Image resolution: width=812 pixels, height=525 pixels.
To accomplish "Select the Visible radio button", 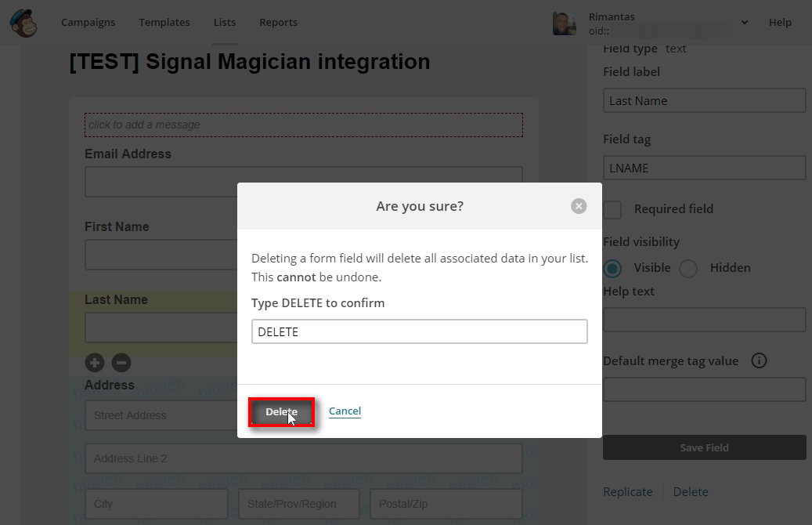I will point(612,268).
